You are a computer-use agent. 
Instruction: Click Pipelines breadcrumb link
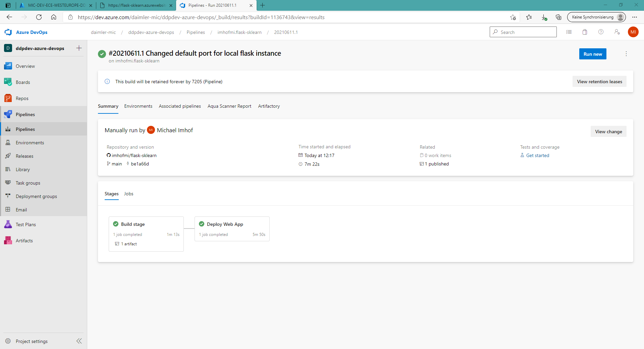pyautogui.click(x=196, y=32)
